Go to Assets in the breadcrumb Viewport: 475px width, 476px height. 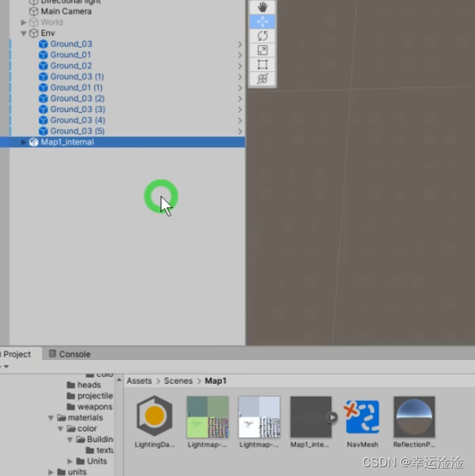click(x=139, y=381)
